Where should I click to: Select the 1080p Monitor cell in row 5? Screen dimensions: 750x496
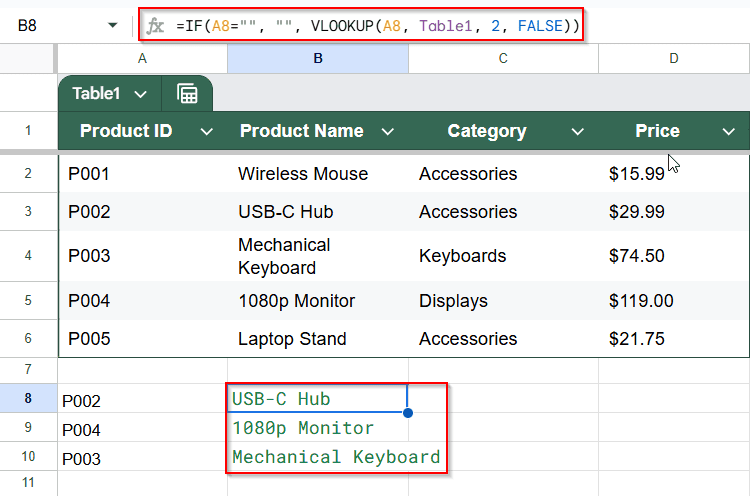click(318, 300)
